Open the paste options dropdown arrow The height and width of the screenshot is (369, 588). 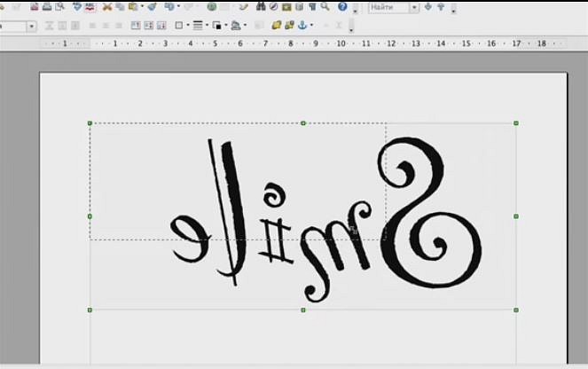142,6
